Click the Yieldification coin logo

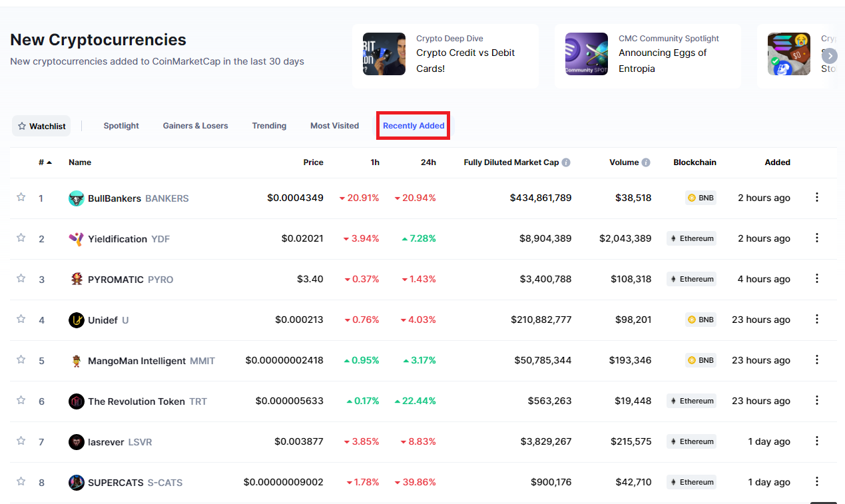[x=77, y=239]
